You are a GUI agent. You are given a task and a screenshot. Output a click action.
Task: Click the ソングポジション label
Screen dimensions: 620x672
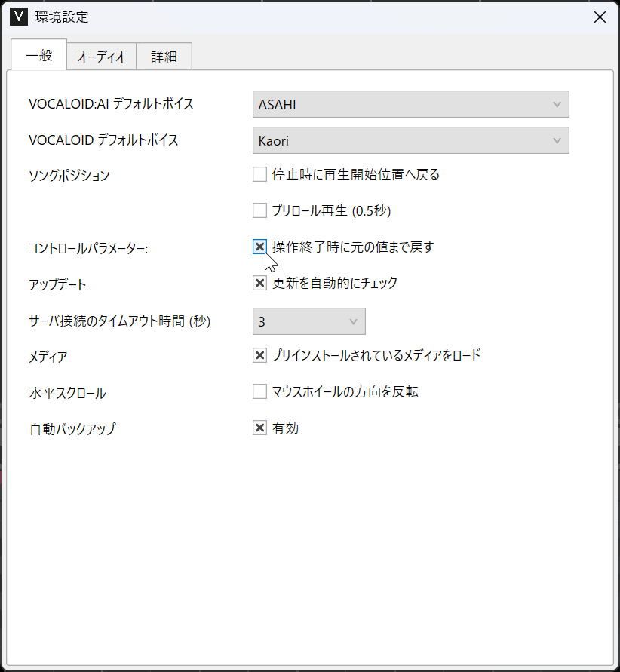(69, 175)
